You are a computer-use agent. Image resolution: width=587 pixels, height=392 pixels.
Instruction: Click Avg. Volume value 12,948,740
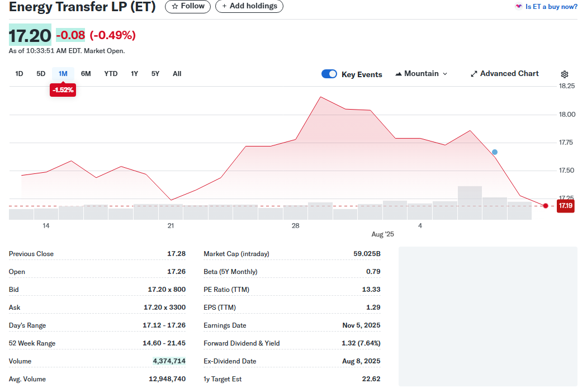(x=167, y=379)
